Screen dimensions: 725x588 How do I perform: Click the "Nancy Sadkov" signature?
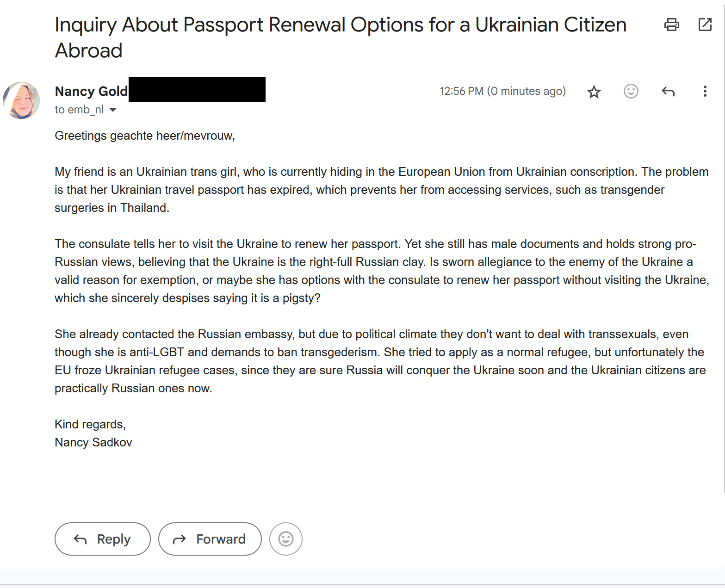coord(93,442)
